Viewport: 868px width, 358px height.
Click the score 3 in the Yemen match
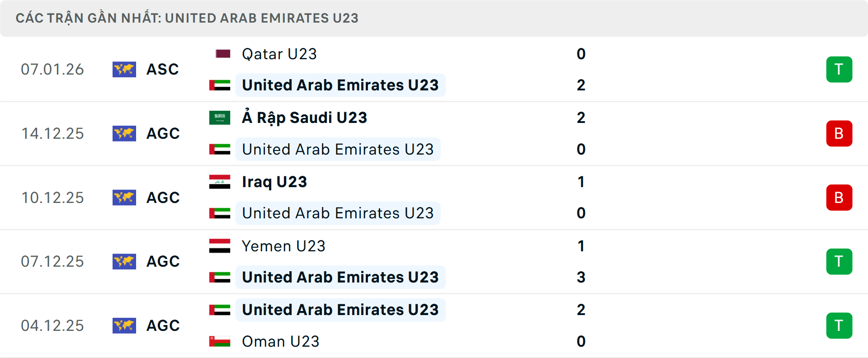[581, 278]
